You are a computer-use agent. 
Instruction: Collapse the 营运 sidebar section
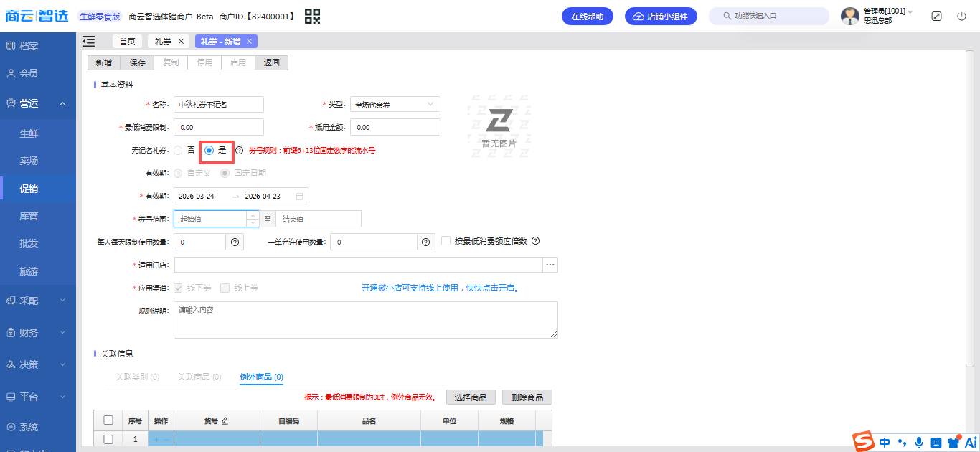(37, 103)
